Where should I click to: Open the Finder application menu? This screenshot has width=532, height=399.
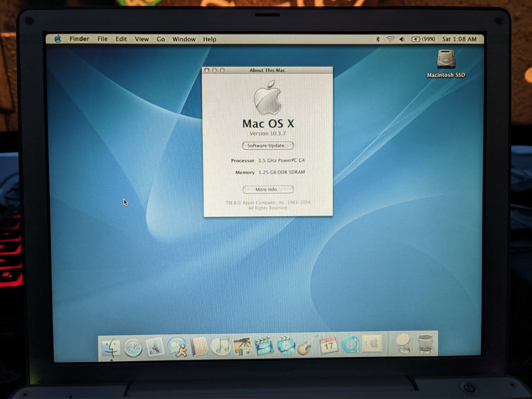pyautogui.click(x=79, y=39)
